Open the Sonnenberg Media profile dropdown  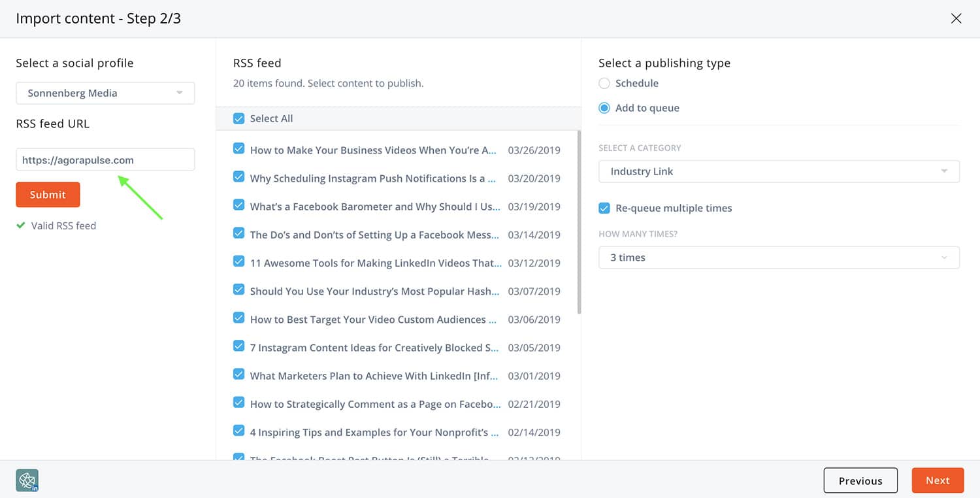click(x=105, y=93)
